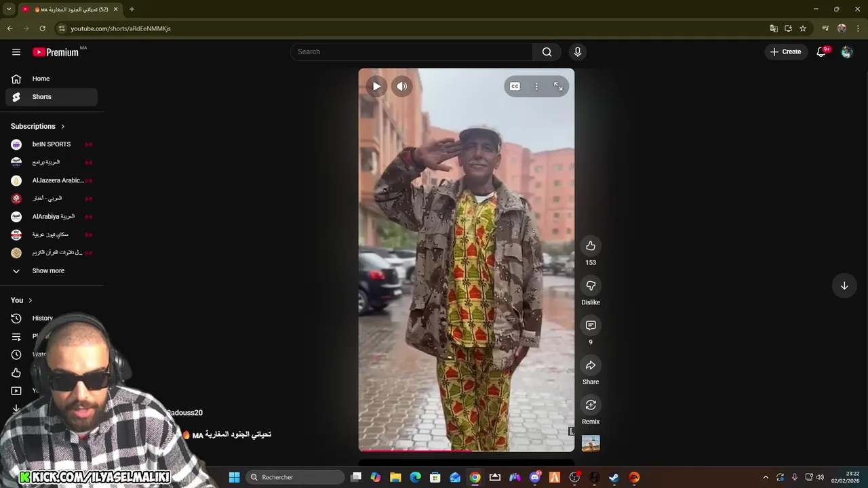
Task: Open a new browser tab
Action: click(x=132, y=9)
